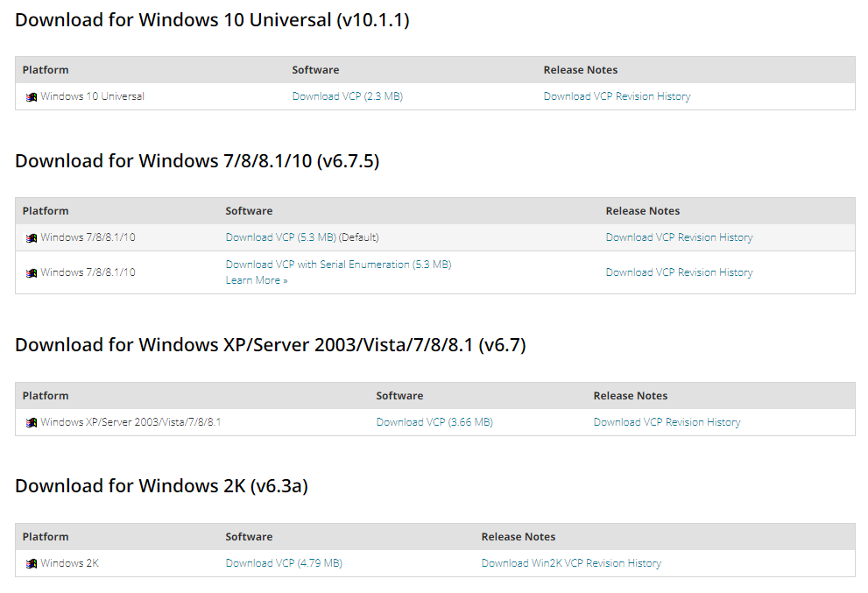Click 'Platform' header in the v6.7.5 table
The height and width of the screenshot is (593, 868).
coord(46,211)
